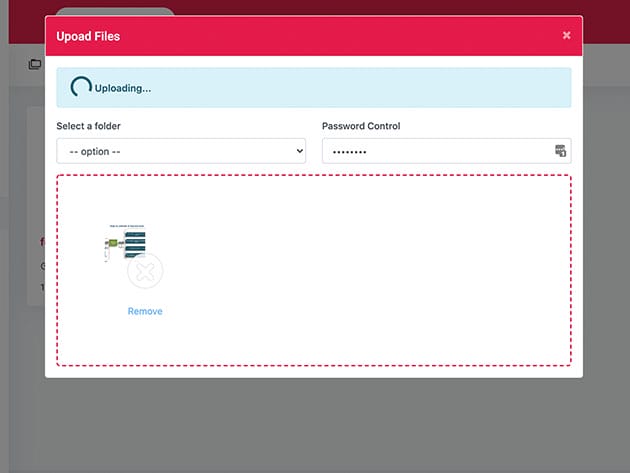
Task: Click the folder icon behind the dialog
Action: (35, 64)
